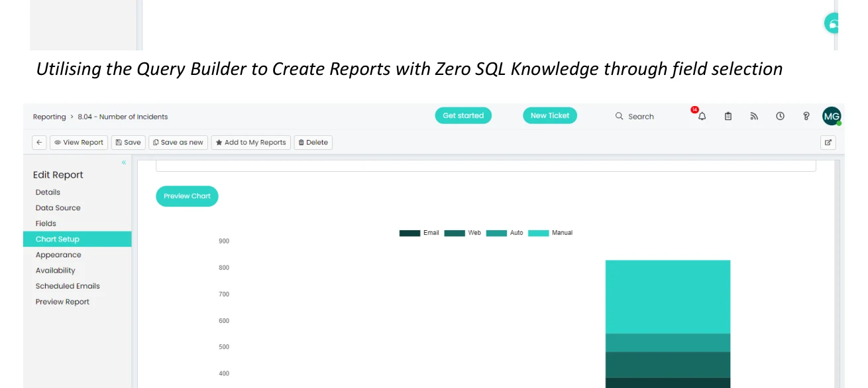
Task: Toggle the Manual legend series
Action: (550, 233)
